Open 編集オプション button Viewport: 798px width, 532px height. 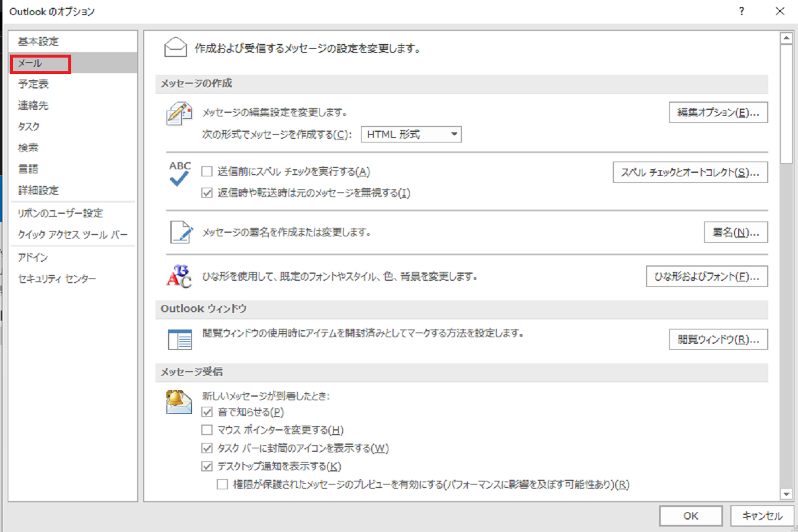point(718,112)
